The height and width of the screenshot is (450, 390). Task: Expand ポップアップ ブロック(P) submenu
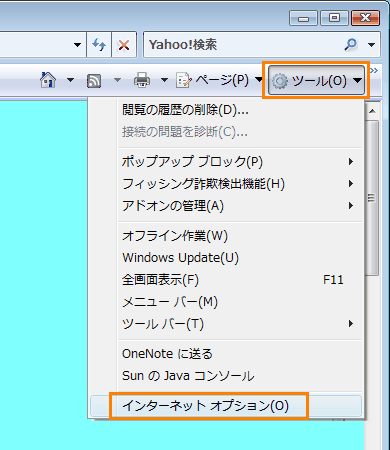(x=226, y=162)
